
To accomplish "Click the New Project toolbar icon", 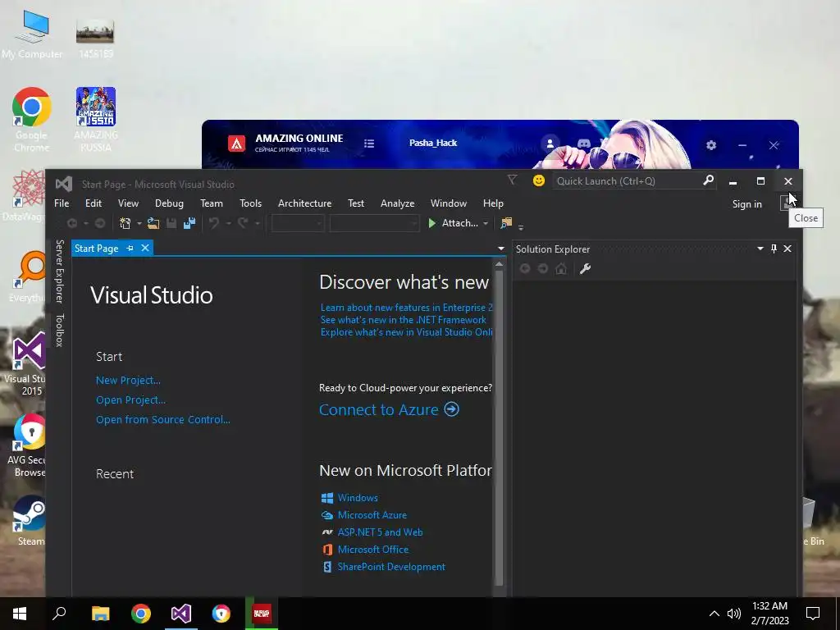I will coord(126,223).
